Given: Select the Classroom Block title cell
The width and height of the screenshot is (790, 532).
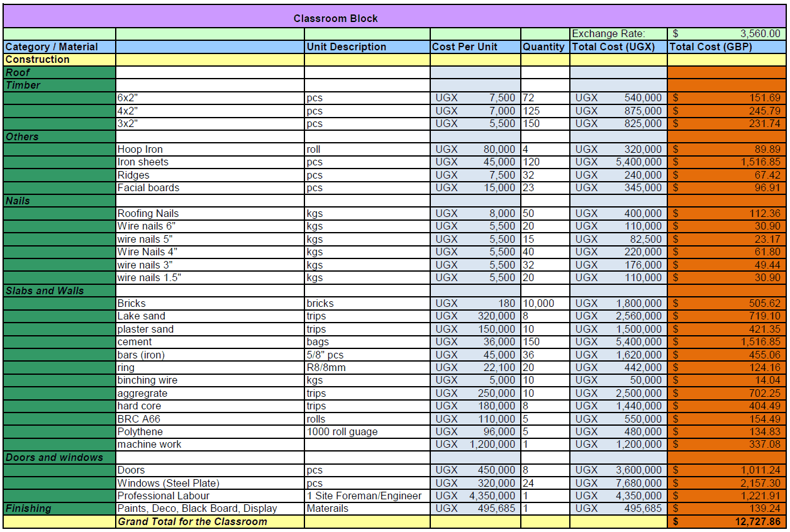Looking at the screenshot, I should (394, 16).
